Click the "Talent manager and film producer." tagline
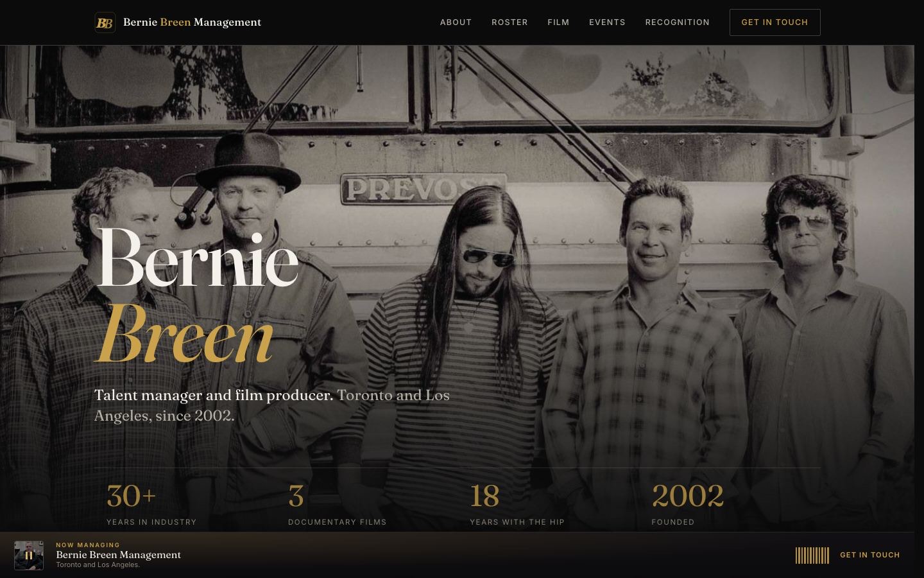The width and height of the screenshot is (924, 578). [x=214, y=395]
